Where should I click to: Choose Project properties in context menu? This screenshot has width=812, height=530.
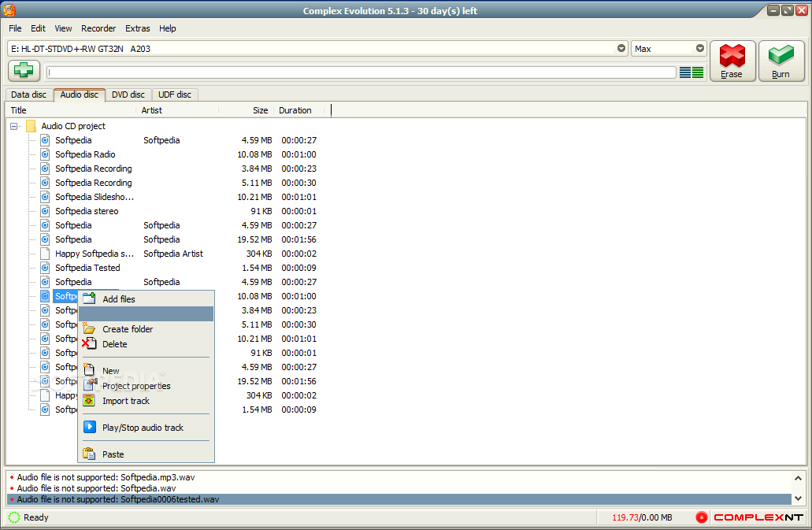pos(146,386)
